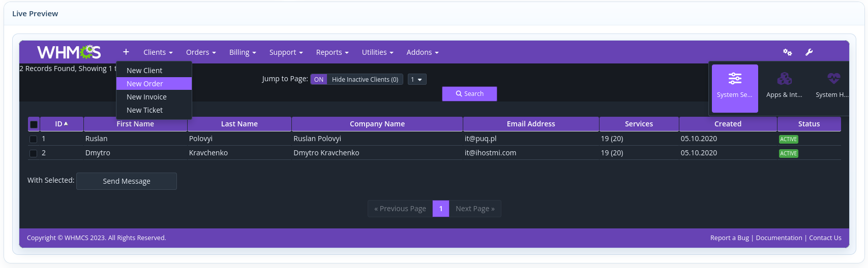Expand the Jump to Page dropdown
Viewport: 868px width, 268px height.
pos(416,80)
